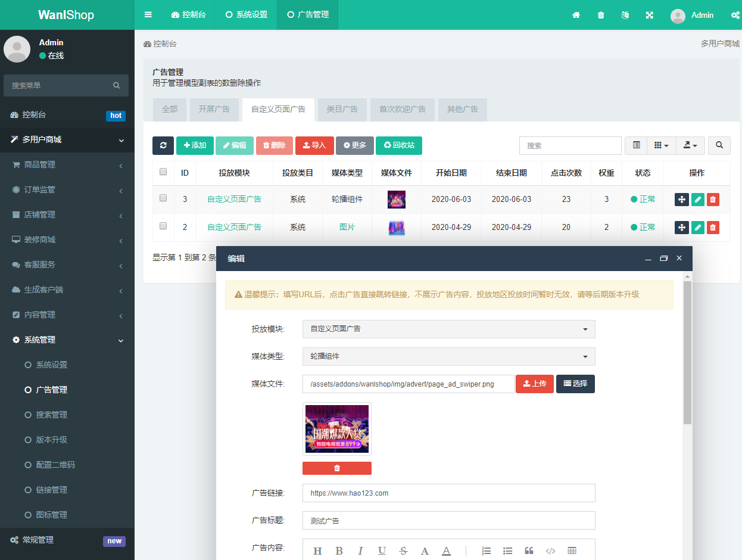This screenshot has height=560, width=742.
Task: Insert unordered list in editor toolbar
Action: tap(508, 551)
